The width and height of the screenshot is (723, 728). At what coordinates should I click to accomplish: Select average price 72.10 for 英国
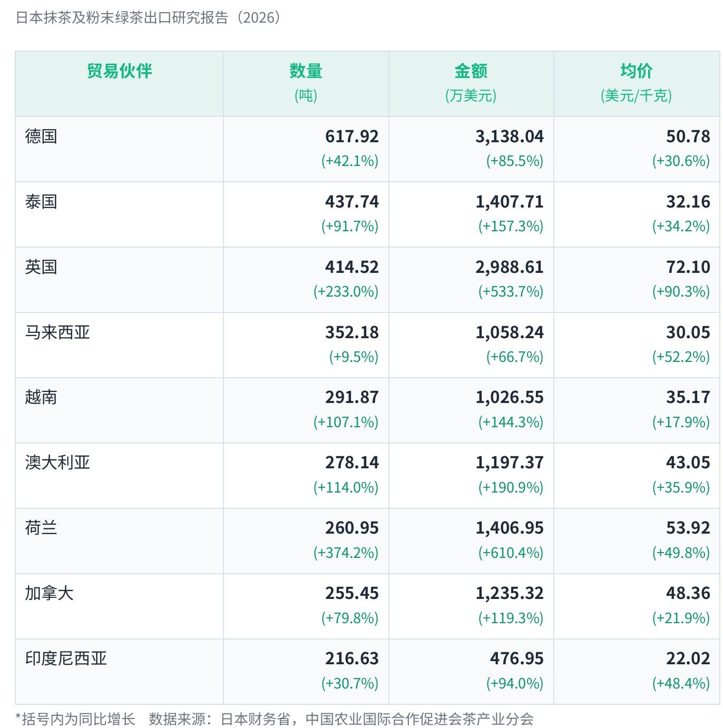point(688,267)
